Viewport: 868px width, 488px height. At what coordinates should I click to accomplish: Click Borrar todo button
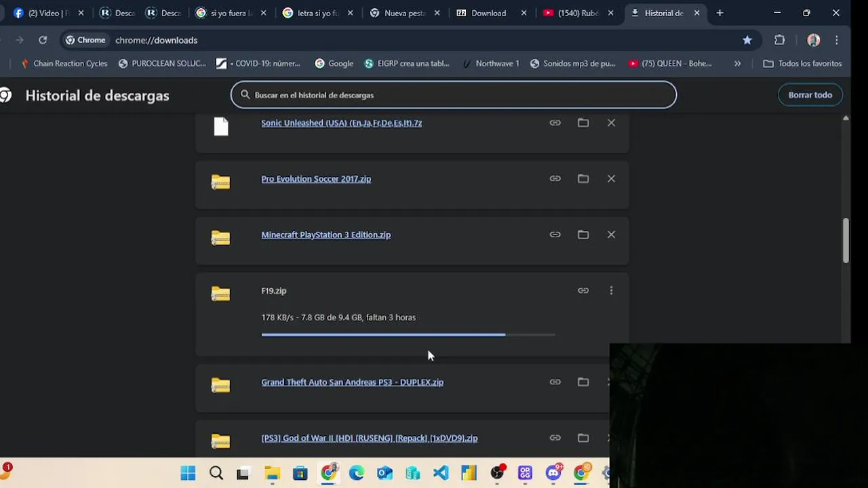click(810, 95)
